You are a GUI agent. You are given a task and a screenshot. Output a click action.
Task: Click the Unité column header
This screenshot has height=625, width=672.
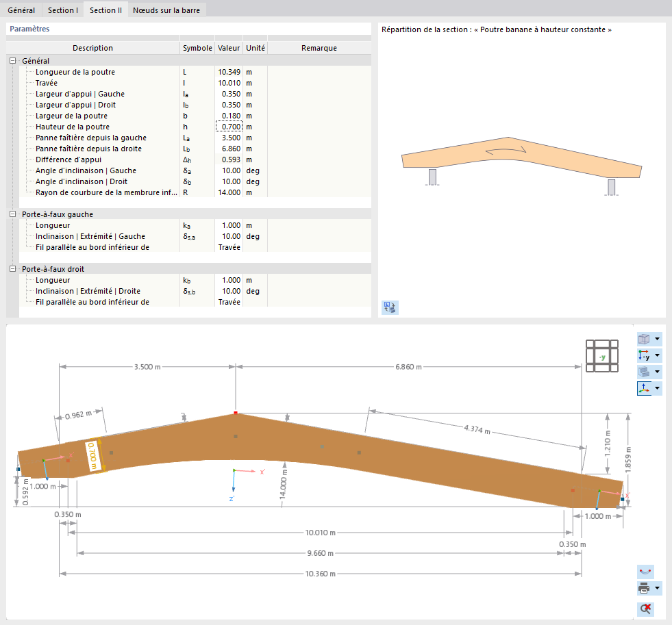tap(256, 48)
